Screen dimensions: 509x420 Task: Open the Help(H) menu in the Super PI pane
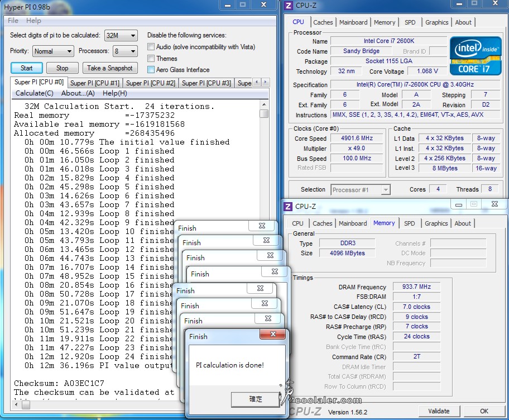click(115, 93)
